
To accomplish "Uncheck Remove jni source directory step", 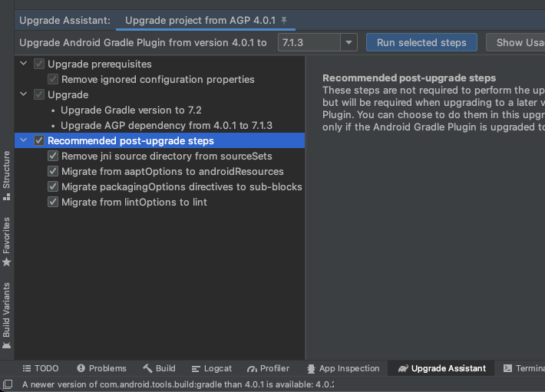I will 53,156.
